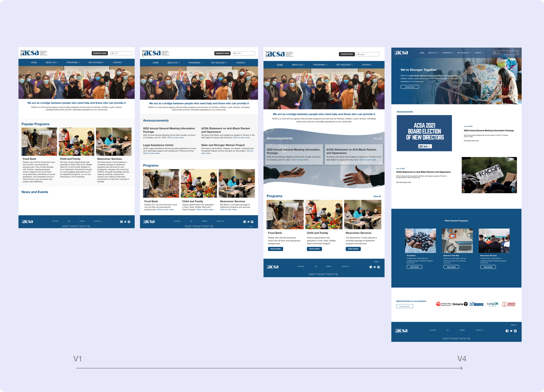This screenshot has width=544, height=392.
Task: Click search magnifier icon in rightmost mockup header
Action: point(495,53)
